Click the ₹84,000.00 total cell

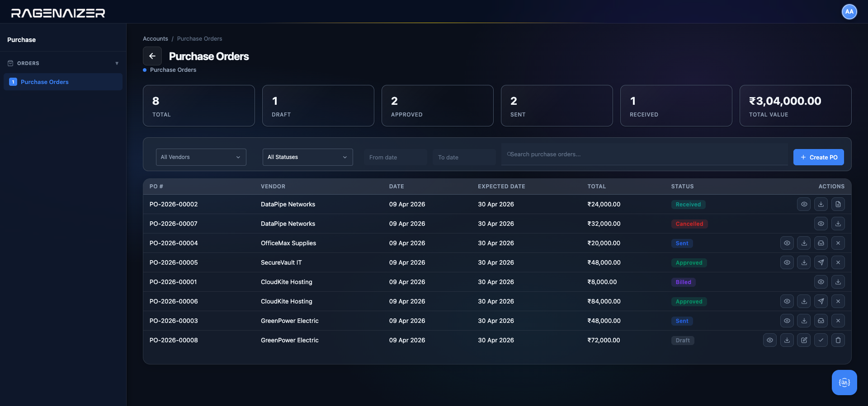click(604, 301)
